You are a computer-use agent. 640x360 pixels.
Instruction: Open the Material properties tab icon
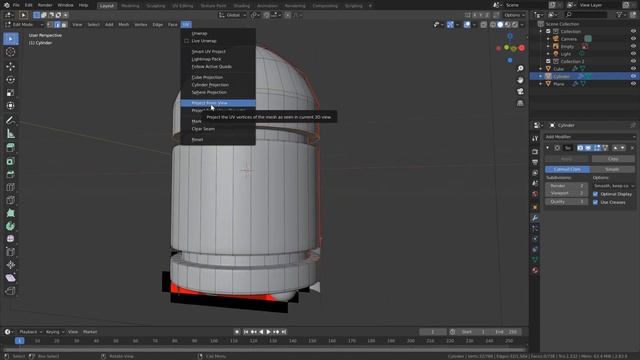535,270
